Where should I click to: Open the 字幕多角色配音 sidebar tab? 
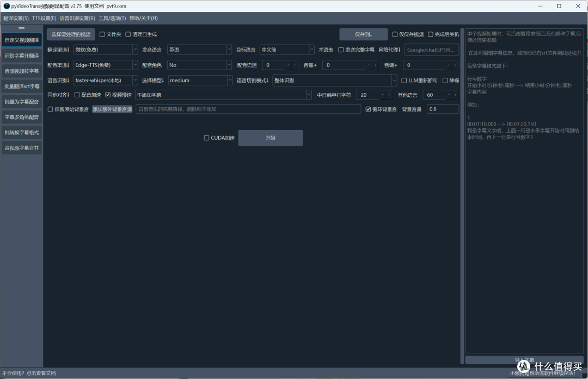coord(22,117)
